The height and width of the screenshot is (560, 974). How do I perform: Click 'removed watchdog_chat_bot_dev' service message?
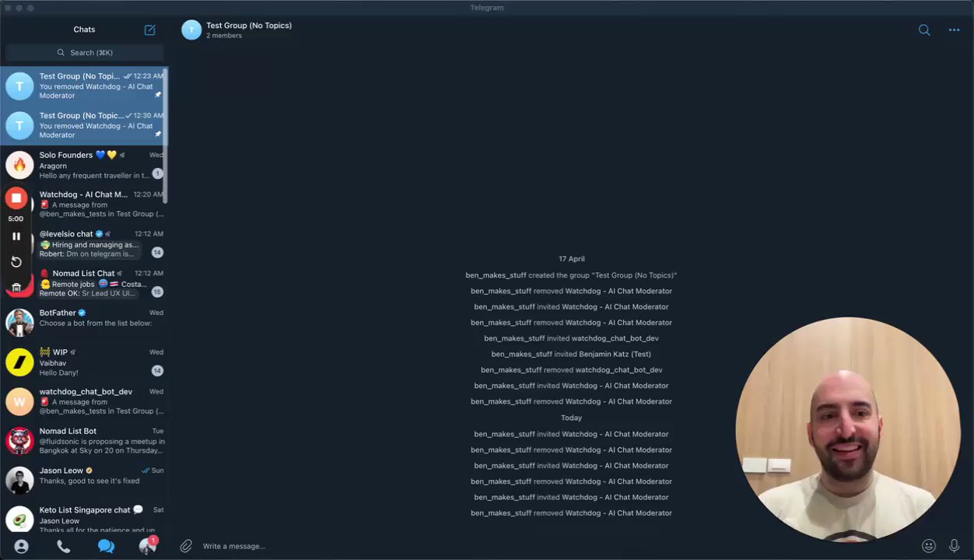(x=571, y=370)
